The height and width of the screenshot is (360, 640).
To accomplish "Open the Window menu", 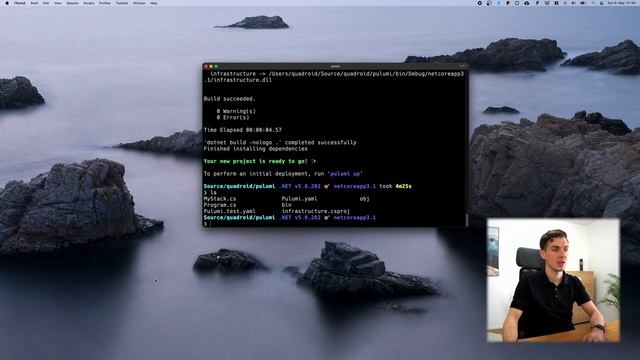I will pyautogui.click(x=139, y=3).
